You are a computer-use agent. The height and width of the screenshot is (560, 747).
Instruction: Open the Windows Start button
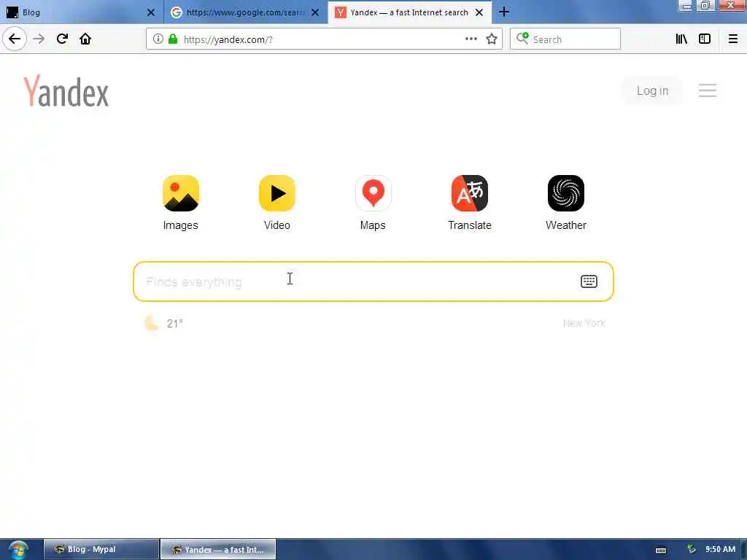(18, 550)
